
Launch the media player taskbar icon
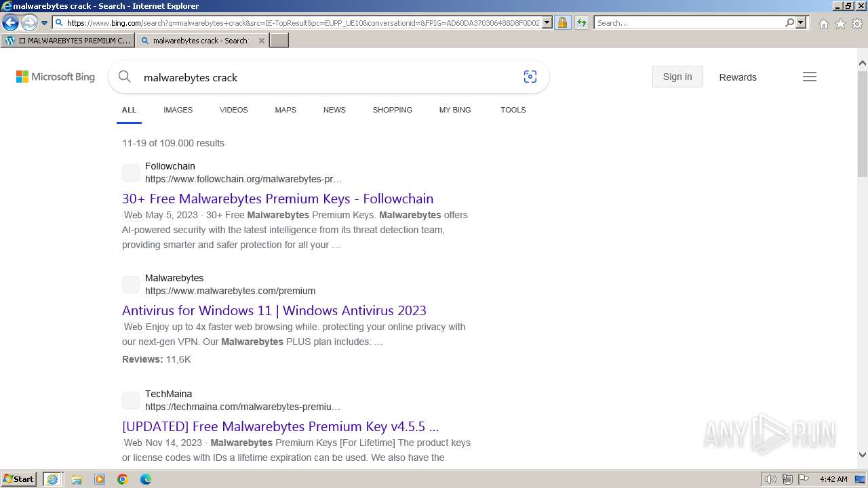coord(100,479)
